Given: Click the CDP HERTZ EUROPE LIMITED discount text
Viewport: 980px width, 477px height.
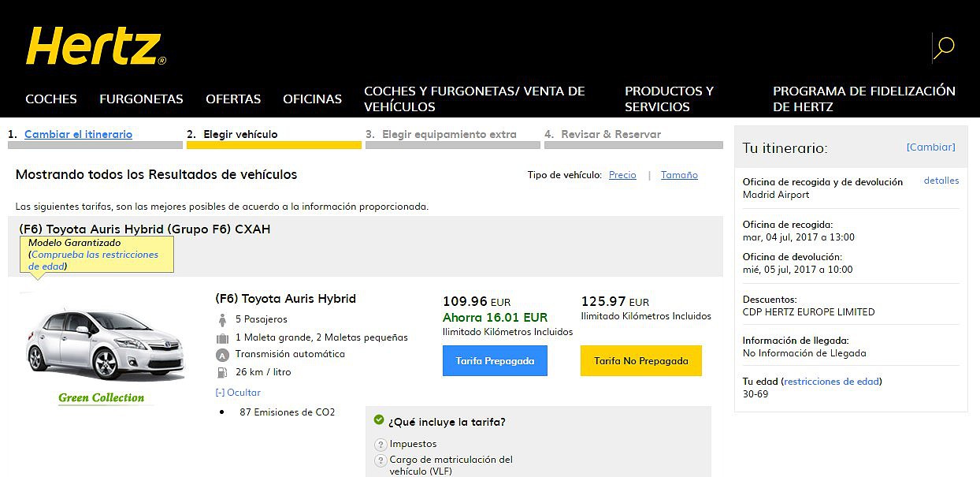Looking at the screenshot, I should tap(808, 312).
